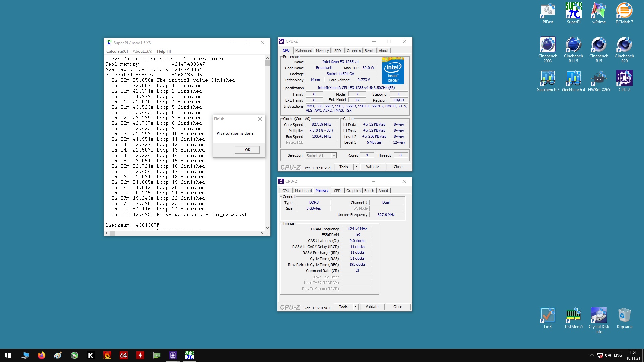
Task: Launch the wPrime desktop icon
Action: [599, 13]
